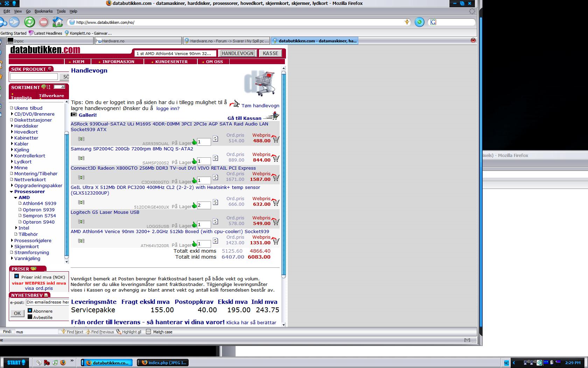The image size is (588, 368).
Task: Expand the Intel subcategory
Action: click(16, 228)
